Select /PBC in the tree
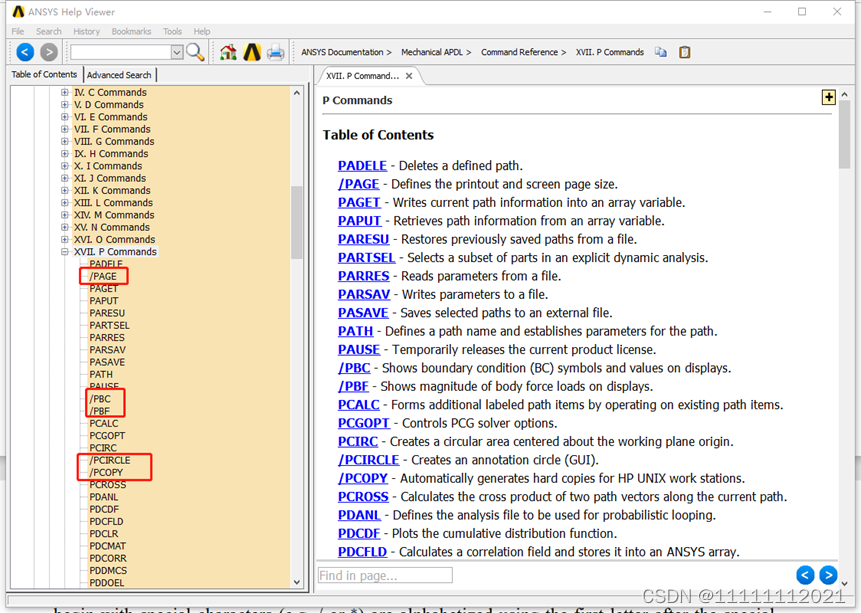 100,399
